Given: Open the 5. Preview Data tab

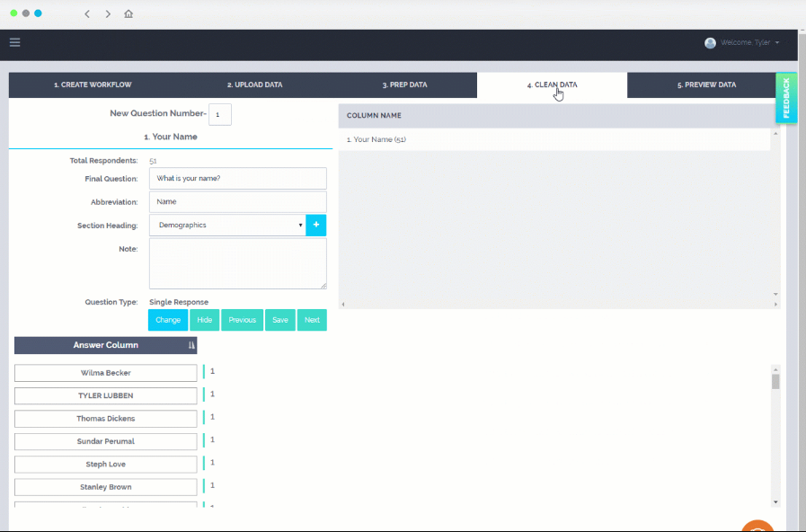Looking at the screenshot, I should point(706,84).
